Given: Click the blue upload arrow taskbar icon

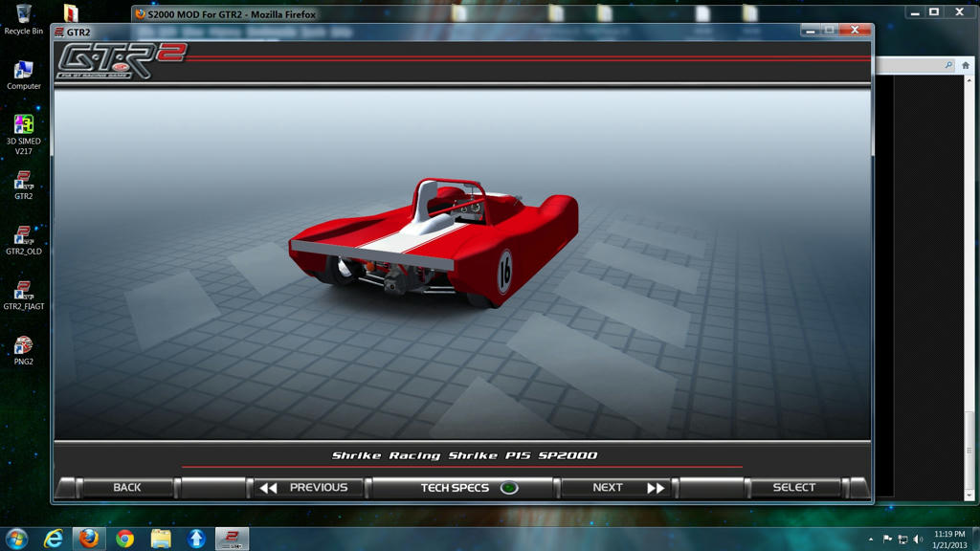Looking at the screenshot, I should [196, 539].
